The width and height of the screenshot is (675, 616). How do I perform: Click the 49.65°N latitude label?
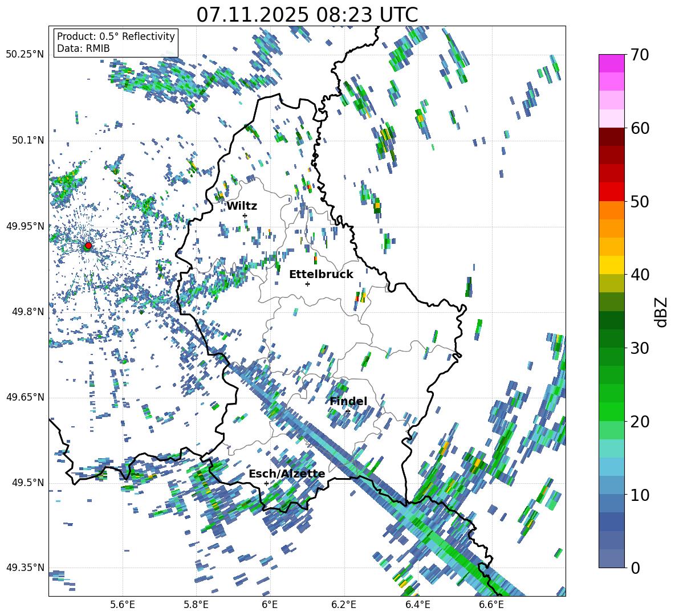(25, 397)
